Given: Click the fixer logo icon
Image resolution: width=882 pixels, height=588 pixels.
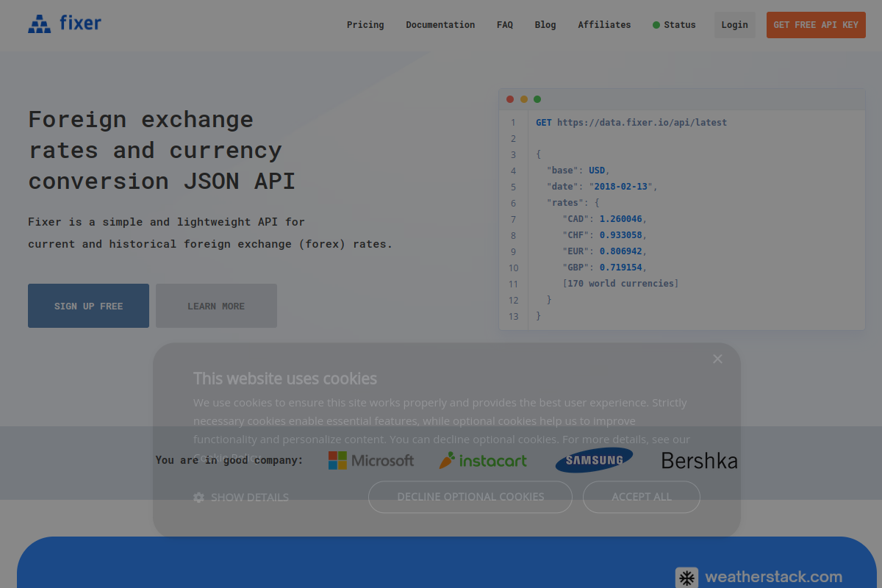Looking at the screenshot, I should [x=40, y=24].
